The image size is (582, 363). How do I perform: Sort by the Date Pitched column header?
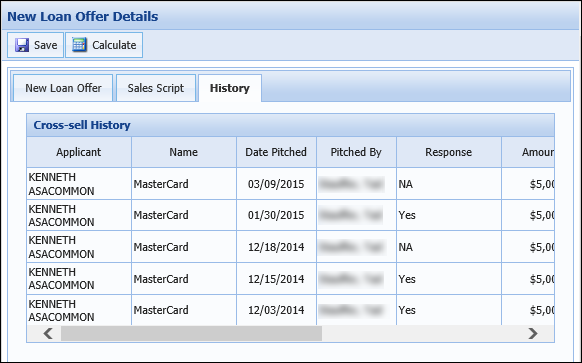point(276,152)
